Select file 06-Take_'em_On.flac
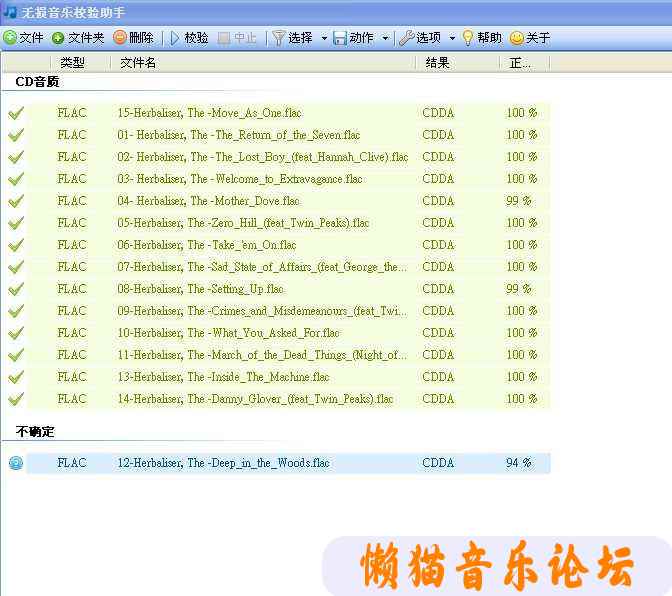 (x=207, y=245)
